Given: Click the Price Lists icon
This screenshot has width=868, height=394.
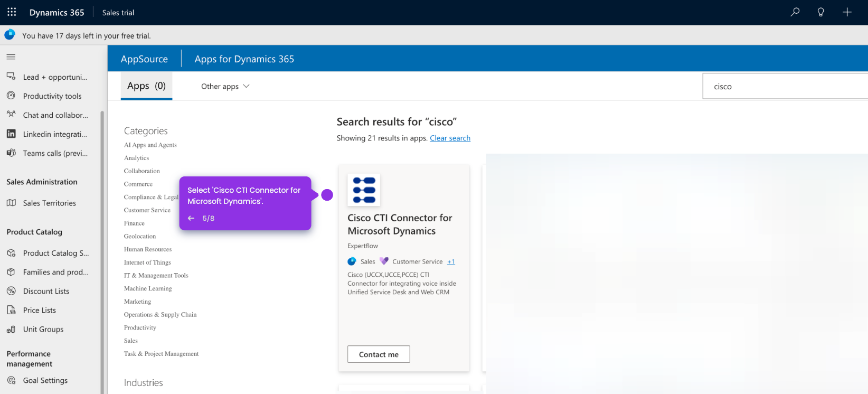Looking at the screenshot, I should (x=11, y=310).
